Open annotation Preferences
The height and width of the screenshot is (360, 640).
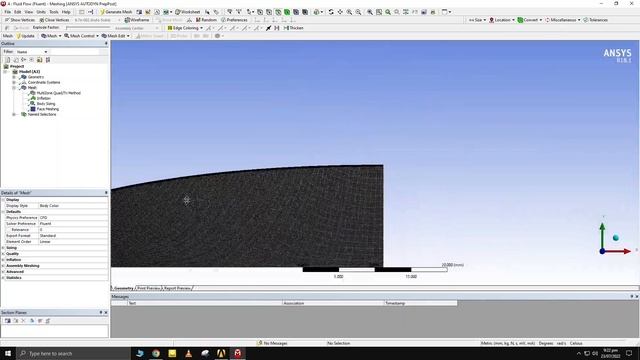[x=234, y=20]
